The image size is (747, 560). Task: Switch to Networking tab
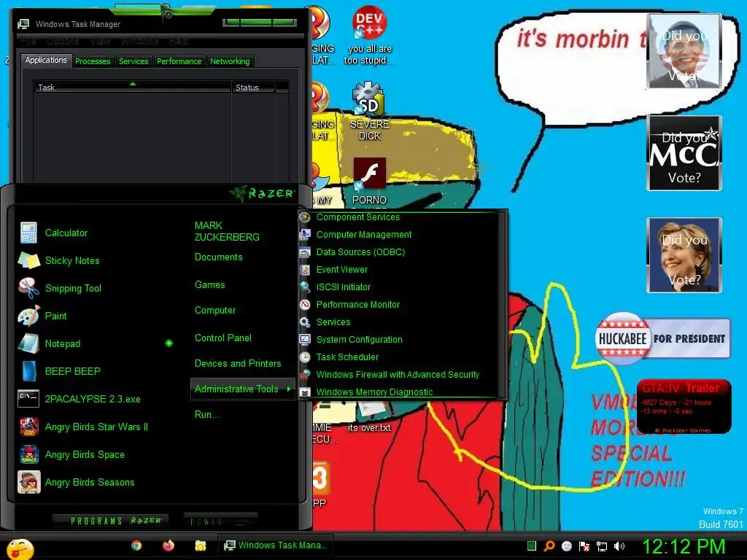coord(230,61)
